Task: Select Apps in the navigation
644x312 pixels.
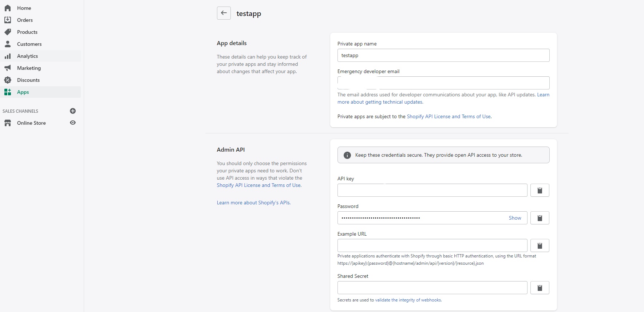Action: pyautogui.click(x=40, y=92)
